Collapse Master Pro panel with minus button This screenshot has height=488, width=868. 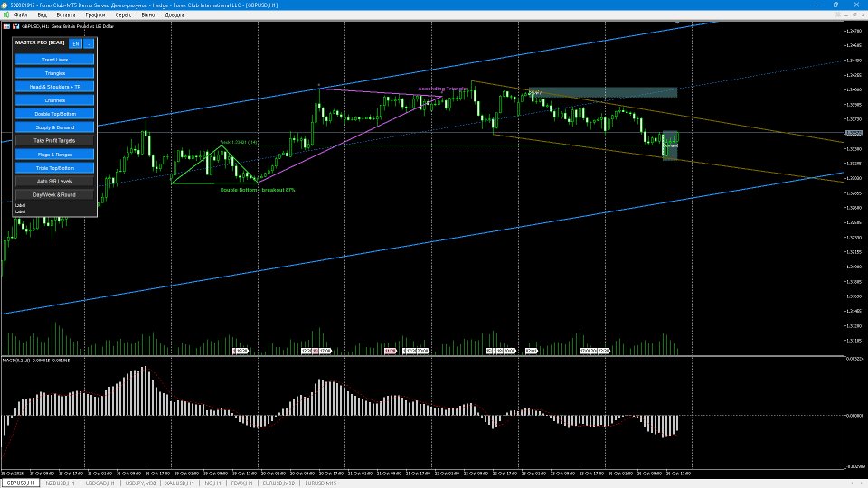tap(89, 43)
